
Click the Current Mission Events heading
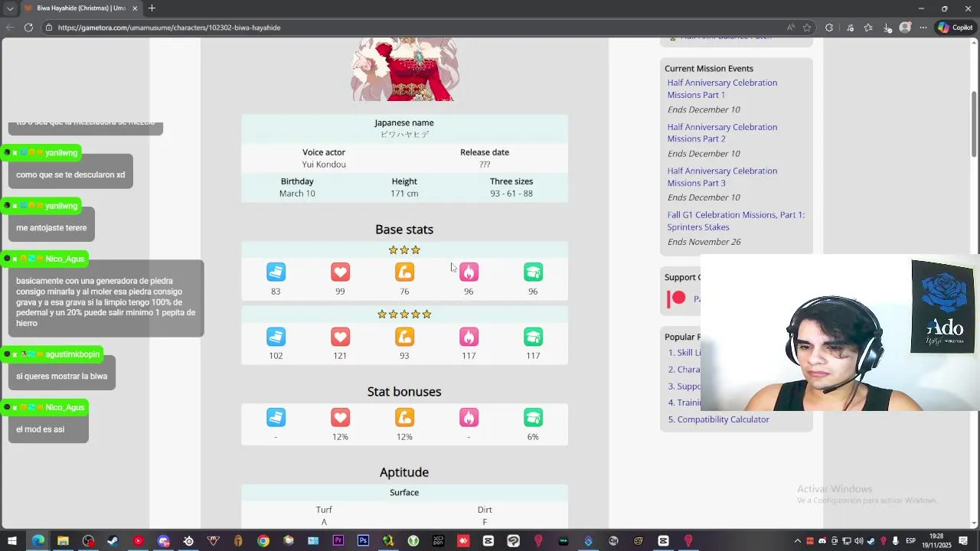(x=709, y=69)
